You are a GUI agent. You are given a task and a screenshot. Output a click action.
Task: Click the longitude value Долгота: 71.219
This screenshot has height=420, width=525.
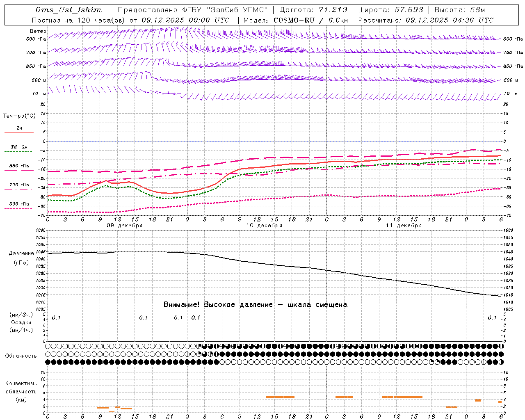pyautogui.click(x=313, y=10)
